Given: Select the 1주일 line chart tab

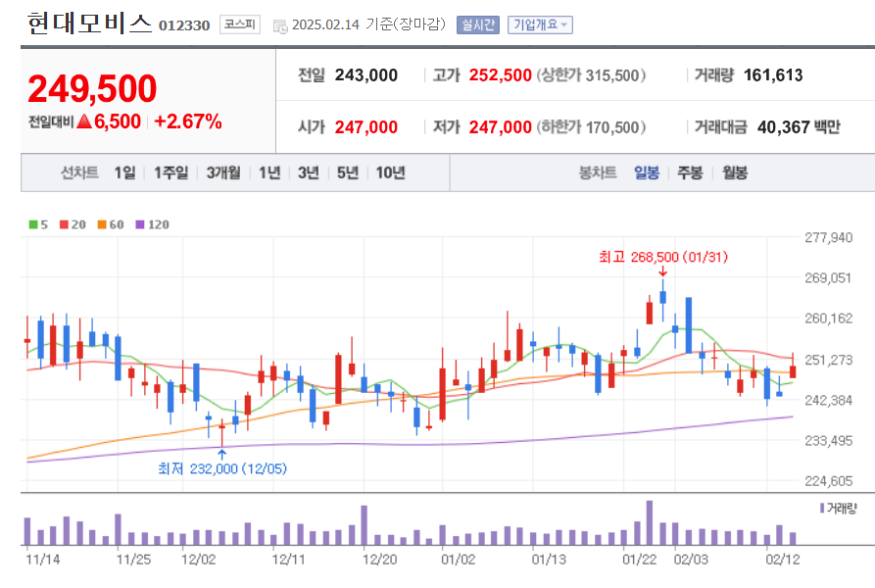Looking at the screenshot, I should pos(170,172).
